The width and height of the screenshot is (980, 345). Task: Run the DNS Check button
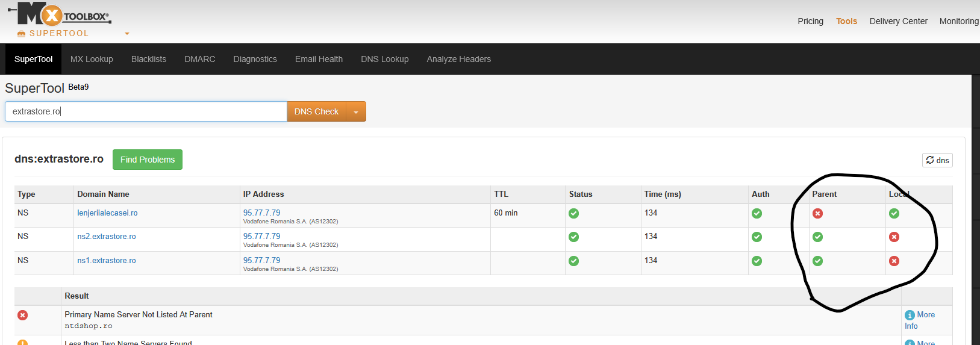coord(316,111)
